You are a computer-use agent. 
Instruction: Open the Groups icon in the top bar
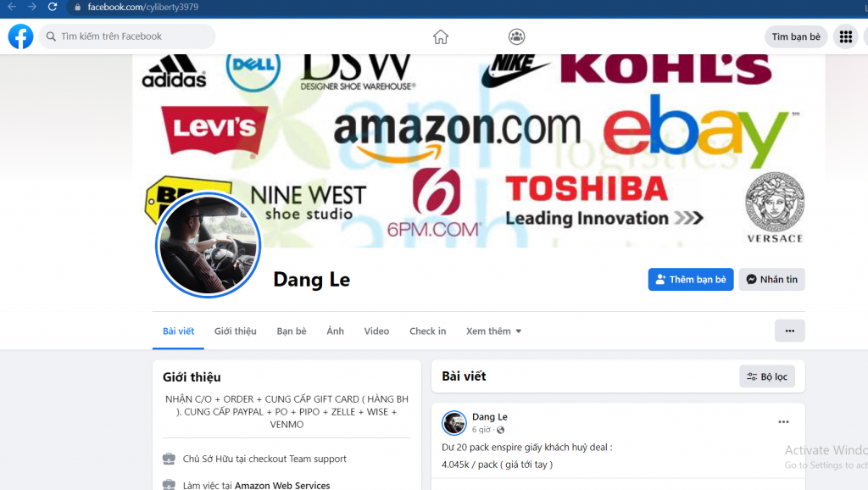tap(516, 36)
